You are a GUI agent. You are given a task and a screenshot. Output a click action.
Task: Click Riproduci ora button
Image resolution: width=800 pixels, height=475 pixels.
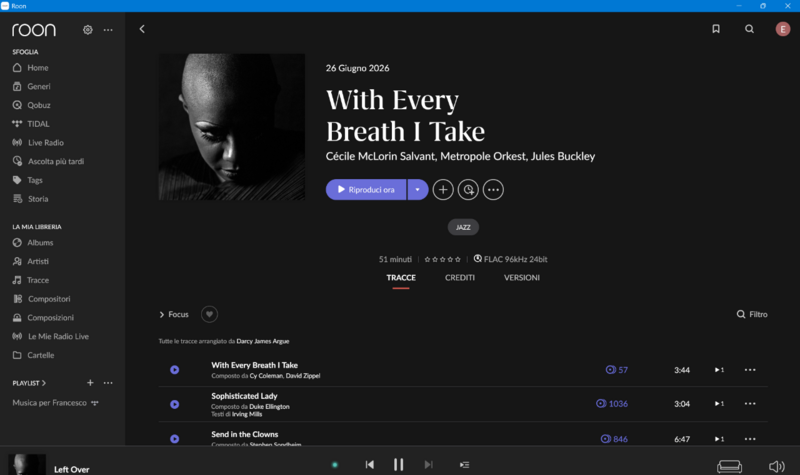click(x=366, y=189)
